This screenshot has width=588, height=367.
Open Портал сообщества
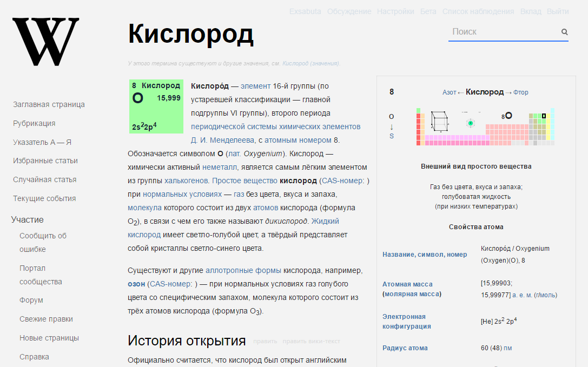(41, 275)
